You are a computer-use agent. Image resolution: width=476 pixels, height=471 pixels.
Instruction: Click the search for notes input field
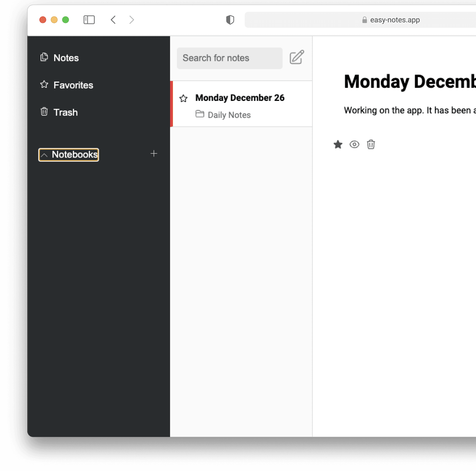229,58
